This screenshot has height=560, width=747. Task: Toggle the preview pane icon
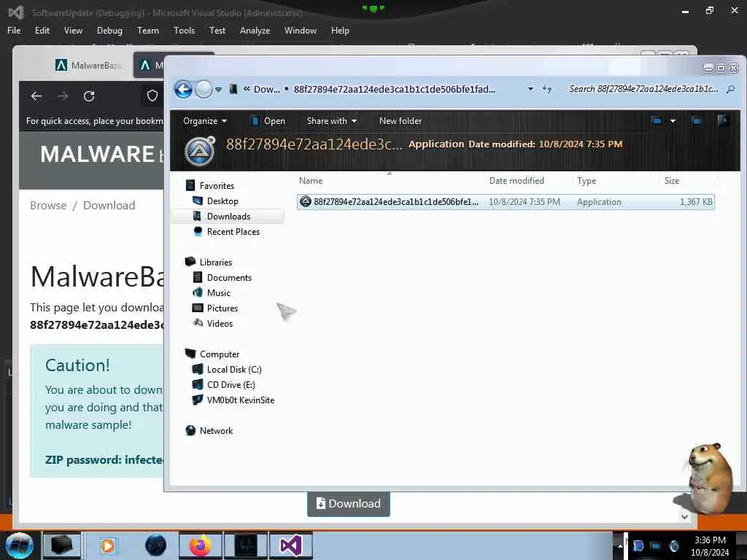(x=697, y=121)
